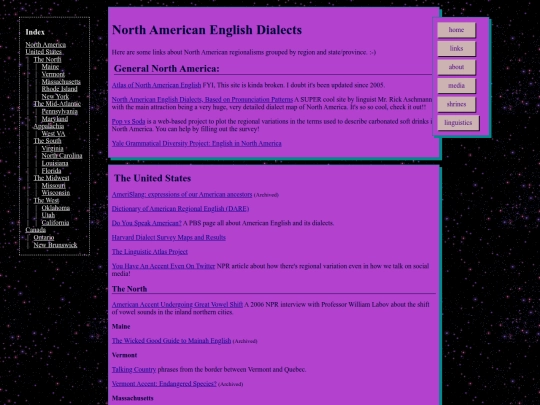Image resolution: width=540 pixels, height=405 pixels.
Task: Open The Wicked Good Guide to Mainah English
Action: click(x=172, y=341)
